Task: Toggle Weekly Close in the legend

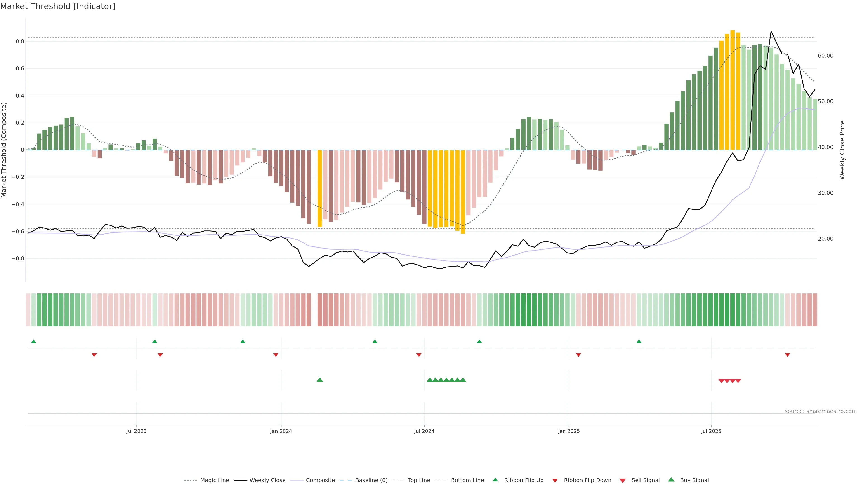Action: tap(267, 480)
